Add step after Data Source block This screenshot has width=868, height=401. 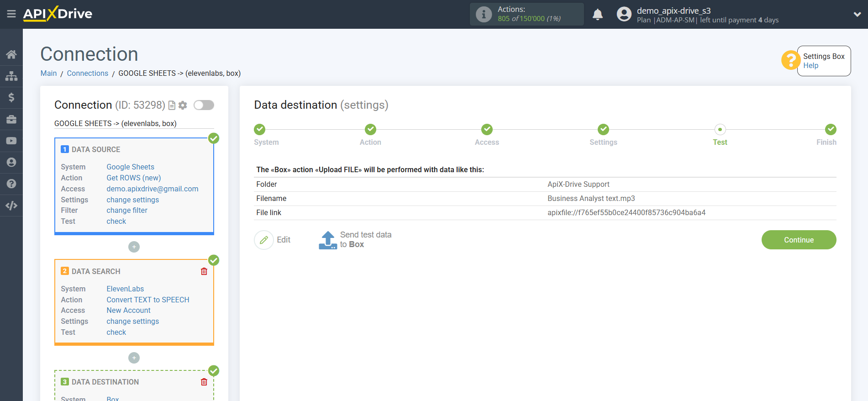point(134,247)
